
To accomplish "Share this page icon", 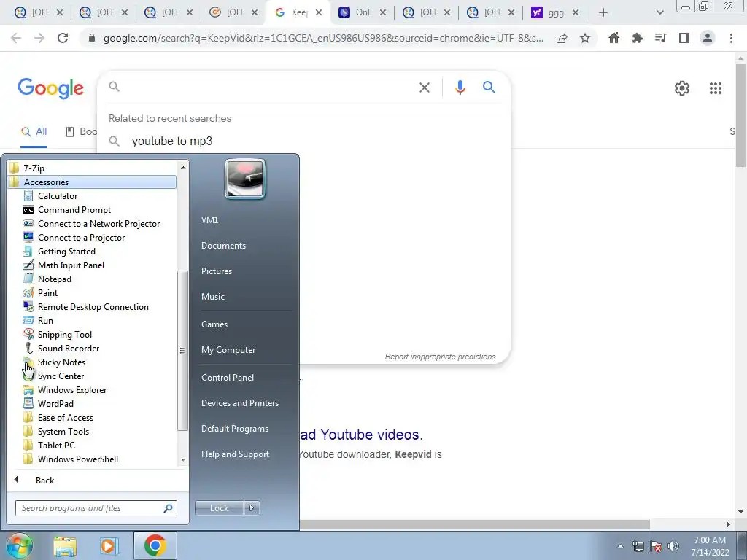I will coord(562,38).
